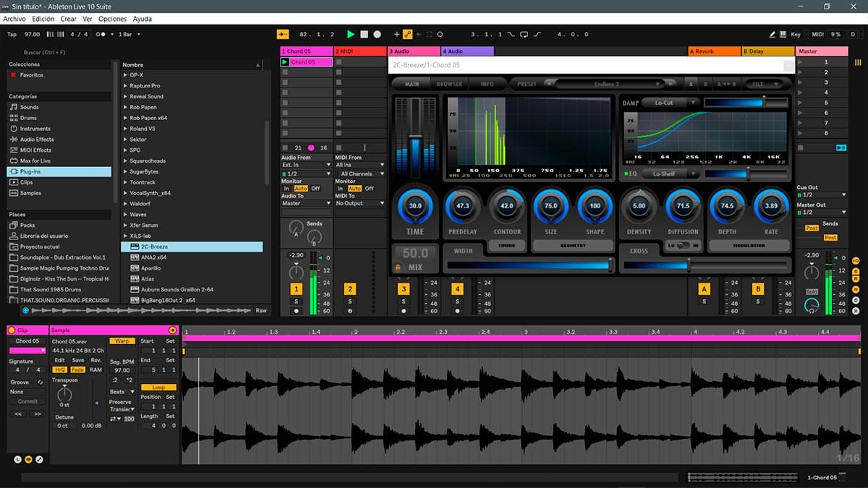Solo track 1 with the S button

click(x=296, y=301)
